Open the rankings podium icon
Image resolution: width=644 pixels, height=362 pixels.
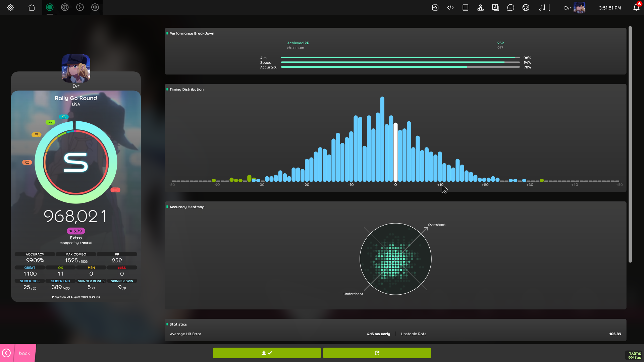(x=480, y=7)
